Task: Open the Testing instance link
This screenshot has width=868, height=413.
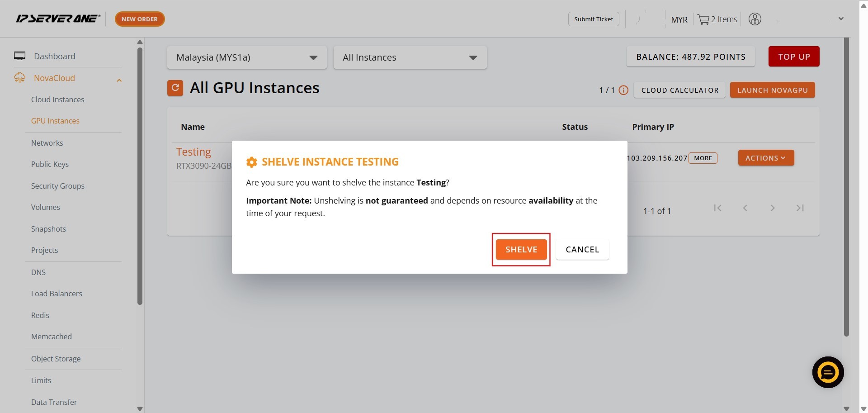Action: (x=193, y=152)
